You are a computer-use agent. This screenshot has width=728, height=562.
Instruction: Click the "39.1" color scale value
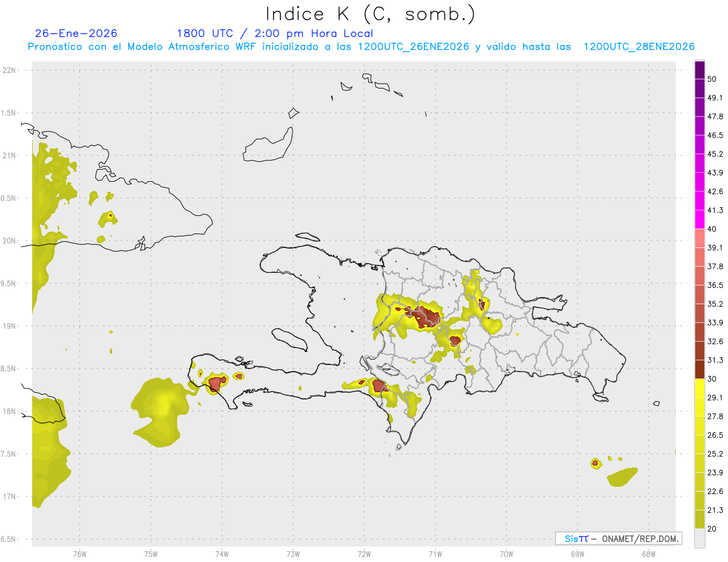(x=715, y=247)
